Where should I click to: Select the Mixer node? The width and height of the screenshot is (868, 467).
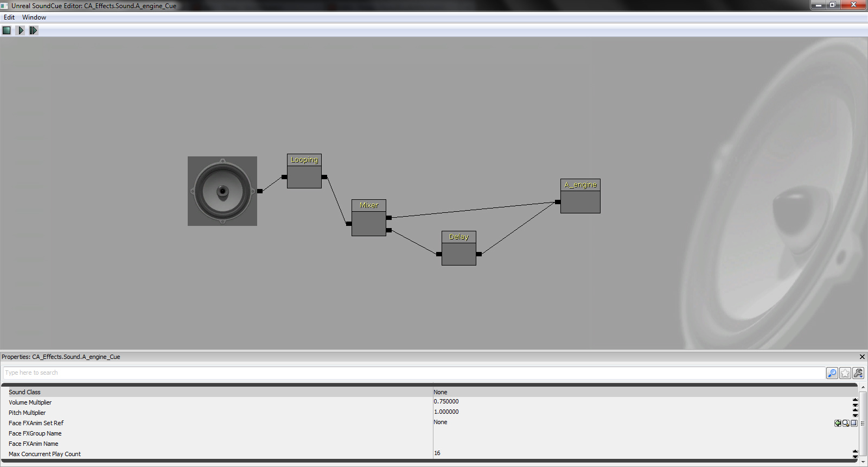(369, 218)
